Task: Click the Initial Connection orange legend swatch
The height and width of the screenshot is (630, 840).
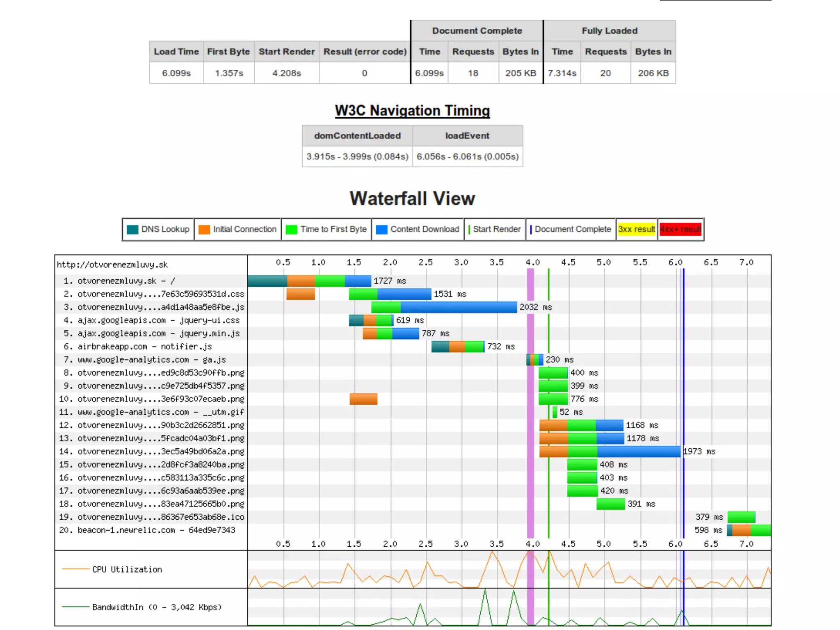Action: click(204, 230)
